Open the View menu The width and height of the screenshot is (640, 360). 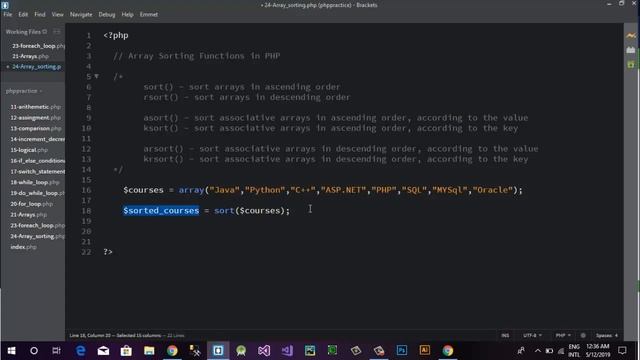[57, 14]
